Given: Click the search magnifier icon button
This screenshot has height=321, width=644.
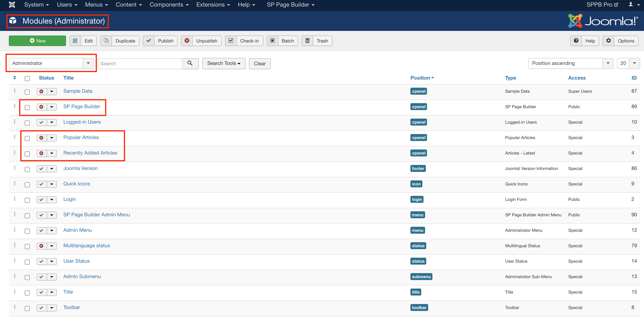Looking at the screenshot, I should pyautogui.click(x=190, y=63).
